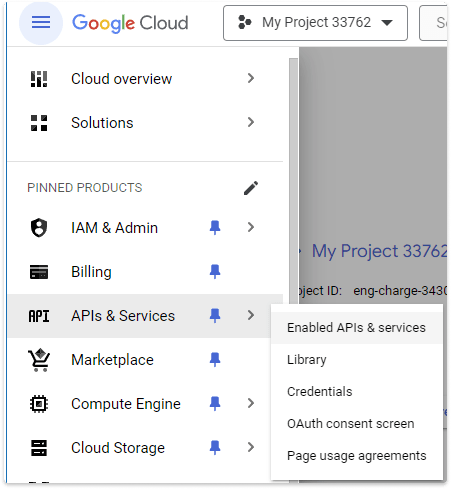
Task: Click the IAM & Admin shield icon
Action: [39, 228]
